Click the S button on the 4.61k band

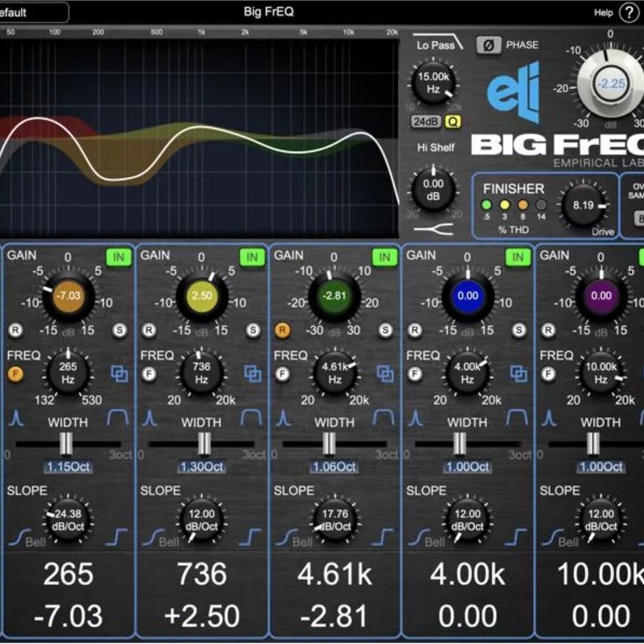(x=385, y=330)
